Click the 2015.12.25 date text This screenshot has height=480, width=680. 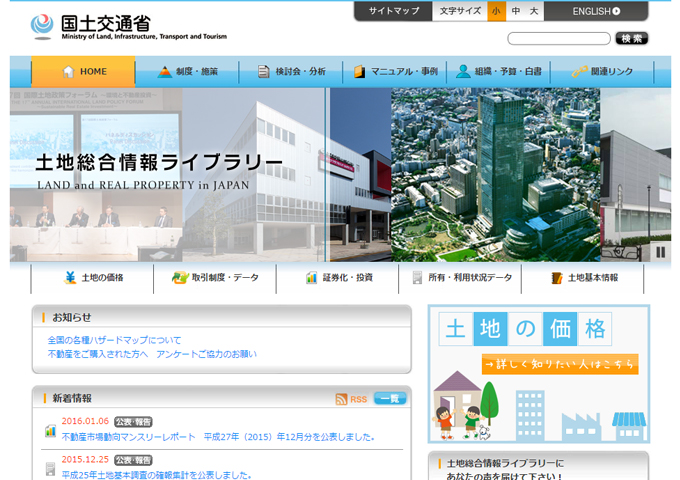(85, 459)
